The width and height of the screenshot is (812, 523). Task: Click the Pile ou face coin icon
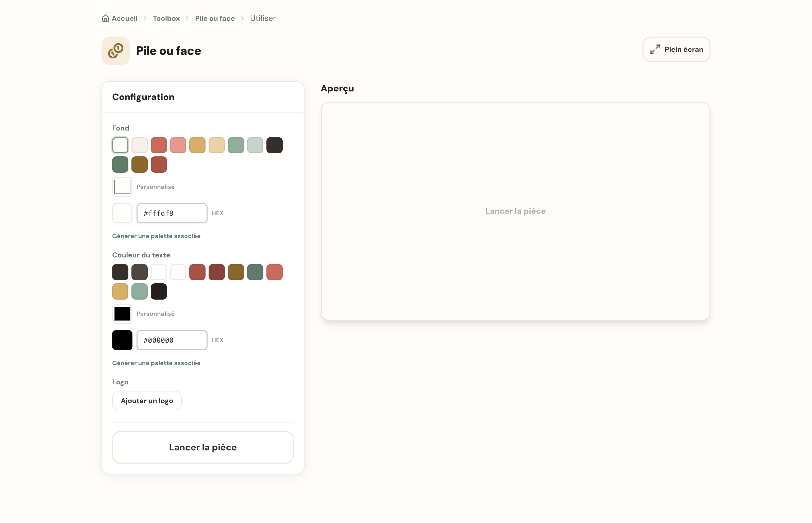pyautogui.click(x=116, y=51)
